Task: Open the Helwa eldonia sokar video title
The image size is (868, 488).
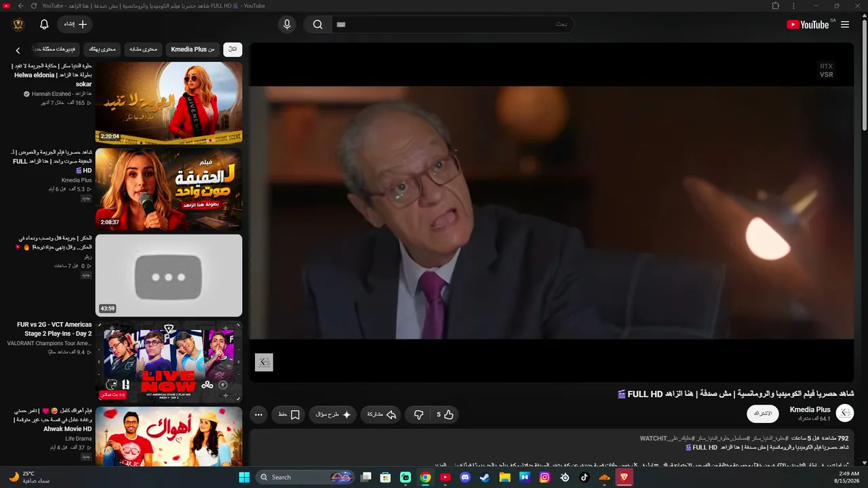Action: tap(52, 75)
